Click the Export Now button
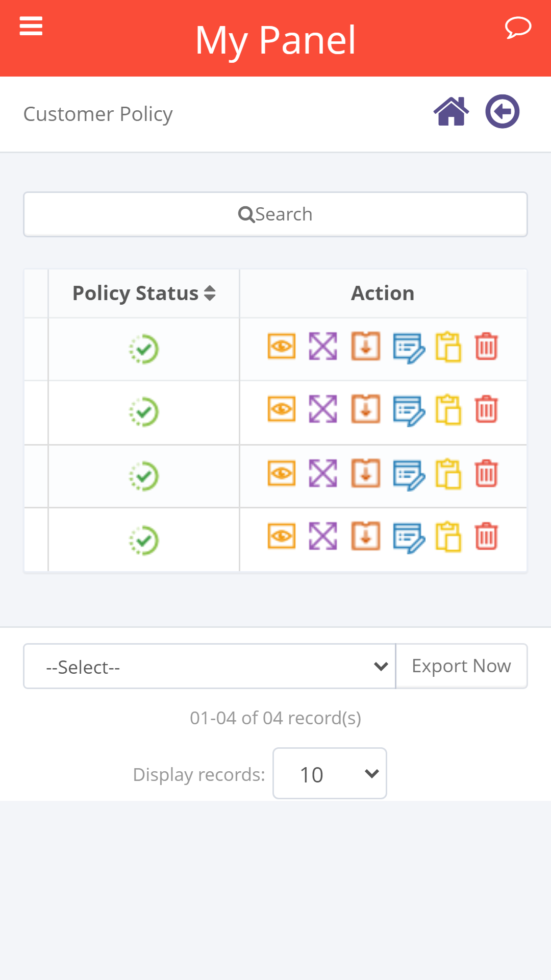Screen dimensions: 551x980 (x=461, y=666)
